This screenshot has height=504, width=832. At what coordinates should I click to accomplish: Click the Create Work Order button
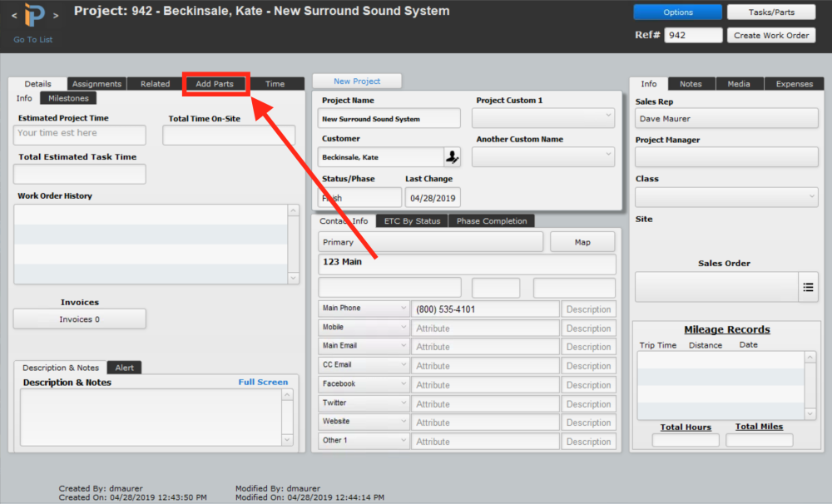(x=771, y=35)
